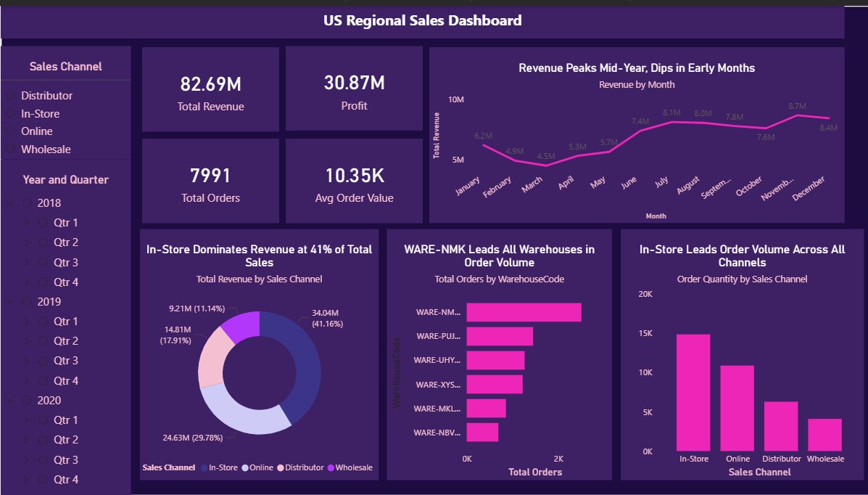Collapse the 2019 year node
Viewport: 868px width, 495px height.
coord(11,301)
